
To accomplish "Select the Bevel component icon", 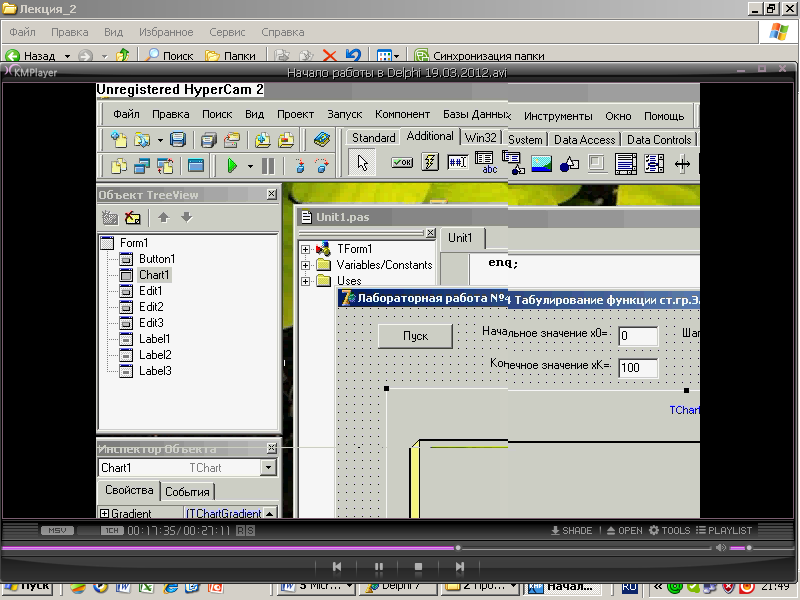I will tap(596, 164).
